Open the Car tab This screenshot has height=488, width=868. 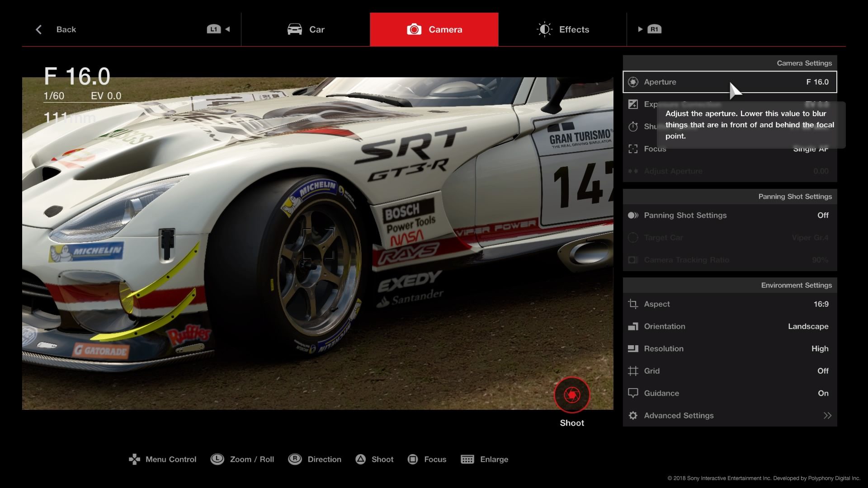tap(306, 29)
